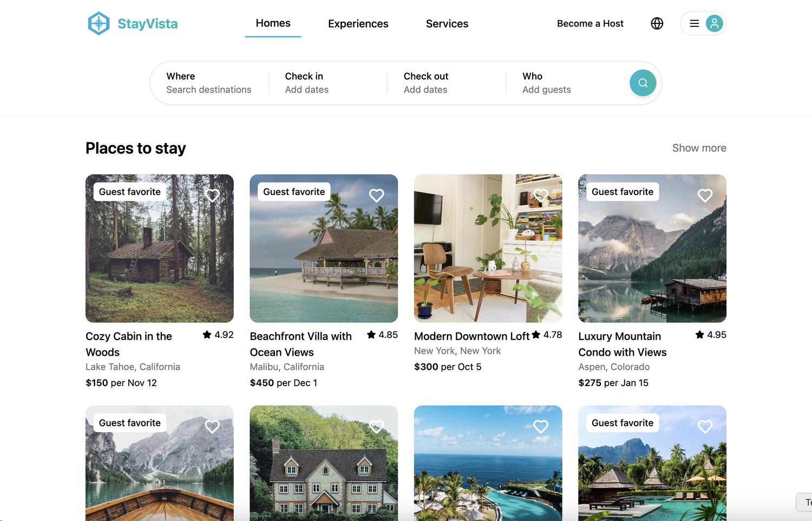The image size is (812, 521).
Task: Open the hamburger account menu
Action: click(x=694, y=23)
